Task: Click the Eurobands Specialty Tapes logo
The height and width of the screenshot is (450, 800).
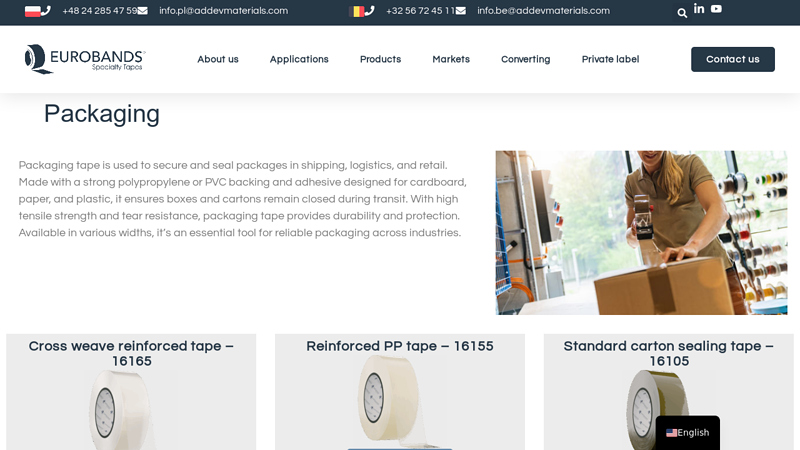Action: pos(85,59)
